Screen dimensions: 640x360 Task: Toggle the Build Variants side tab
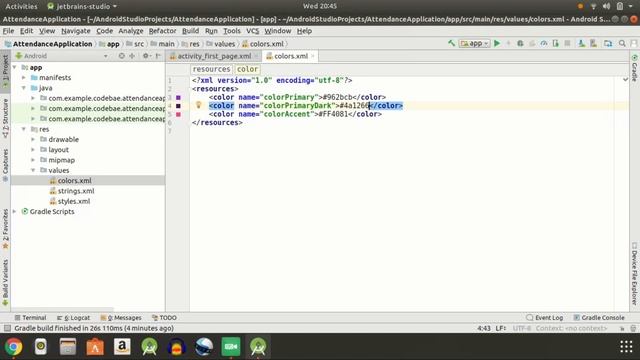coord(5,282)
